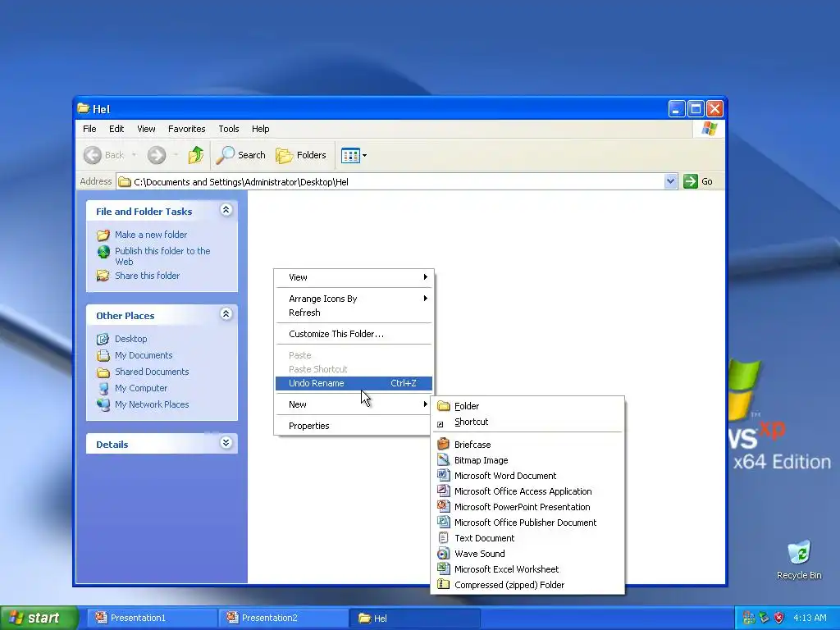Click the network tray icon beside the clock

click(764, 618)
